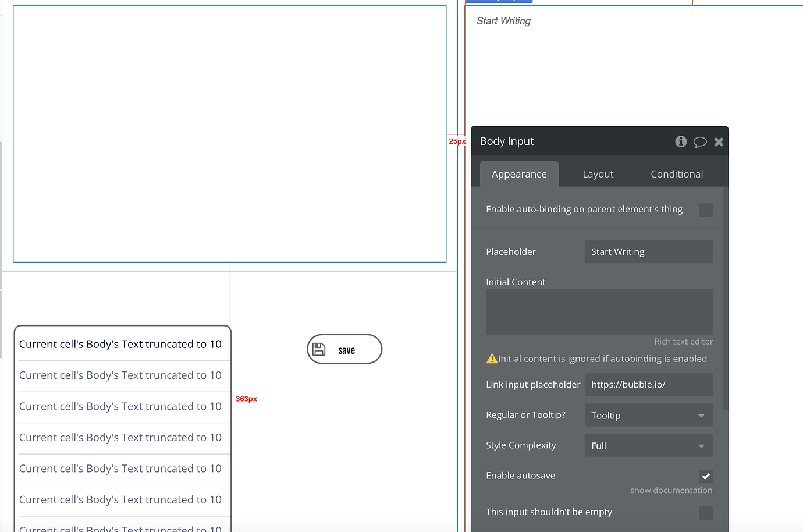The width and height of the screenshot is (803, 532).
Task: Click the info icon in Body Input header
Action: (680, 141)
